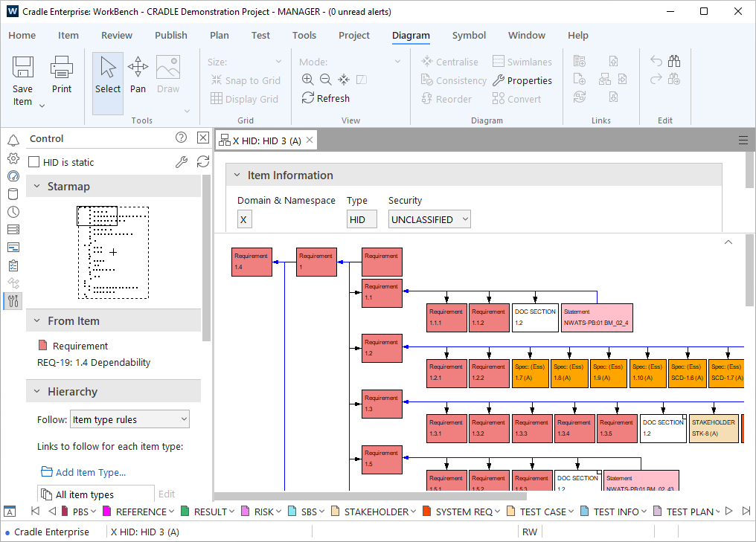Open the Home ribbon tab
The image size is (756, 542).
pos(22,35)
